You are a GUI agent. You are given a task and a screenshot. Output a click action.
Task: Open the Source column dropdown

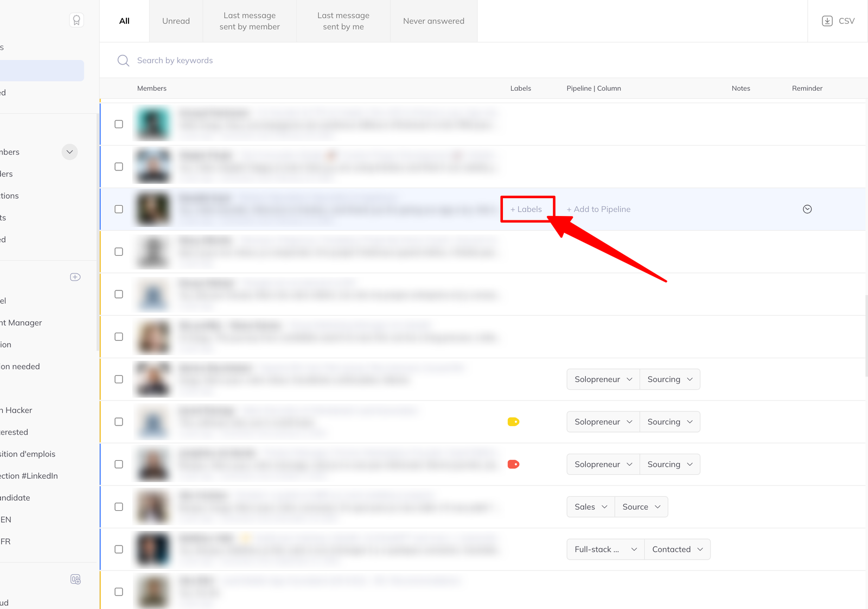641,507
